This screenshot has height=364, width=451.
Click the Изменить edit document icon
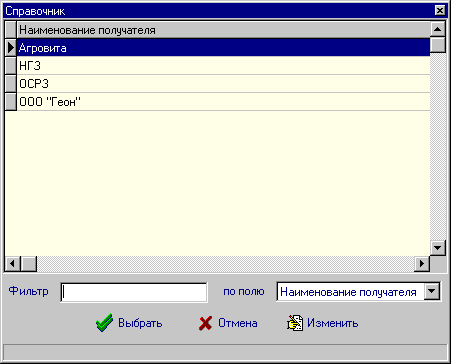[x=295, y=323]
